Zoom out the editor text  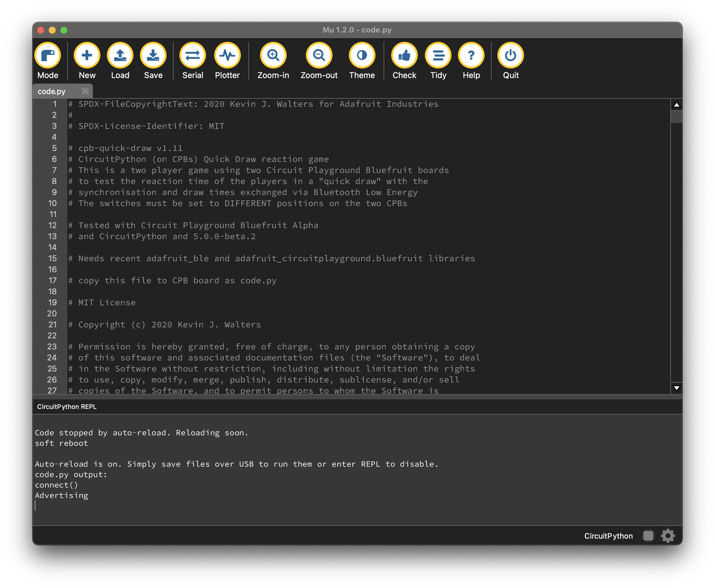319,55
